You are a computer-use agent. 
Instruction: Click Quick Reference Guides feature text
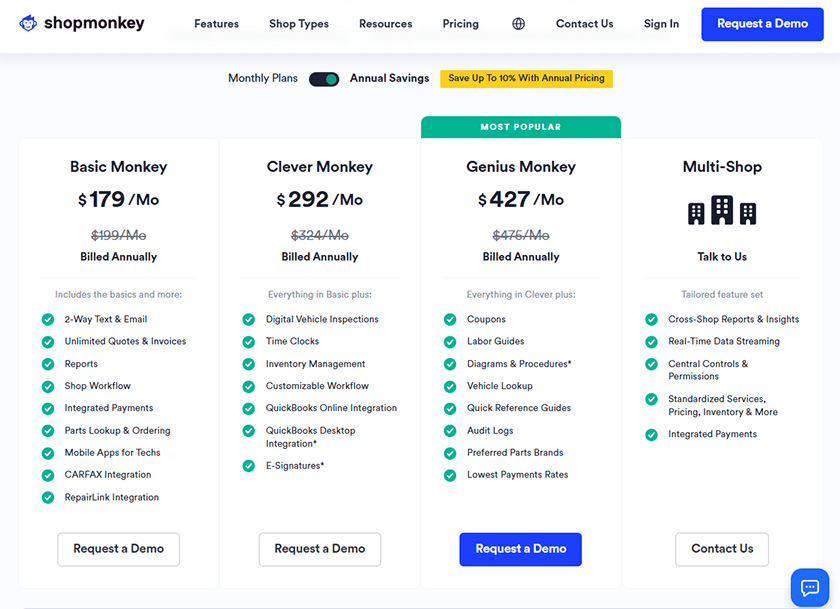point(519,408)
